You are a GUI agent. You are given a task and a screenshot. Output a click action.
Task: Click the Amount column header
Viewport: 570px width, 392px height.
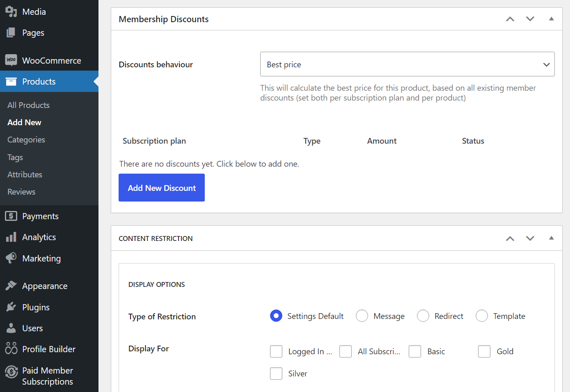point(382,141)
